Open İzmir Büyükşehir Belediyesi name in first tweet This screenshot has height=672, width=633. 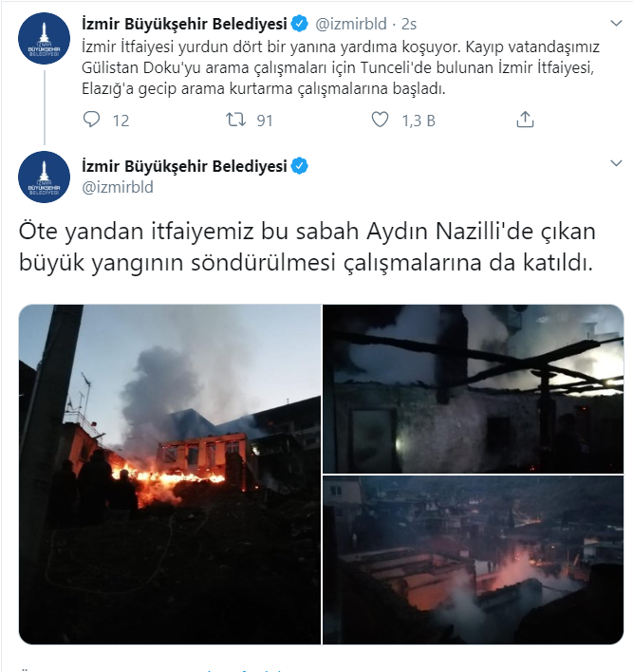point(184,24)
